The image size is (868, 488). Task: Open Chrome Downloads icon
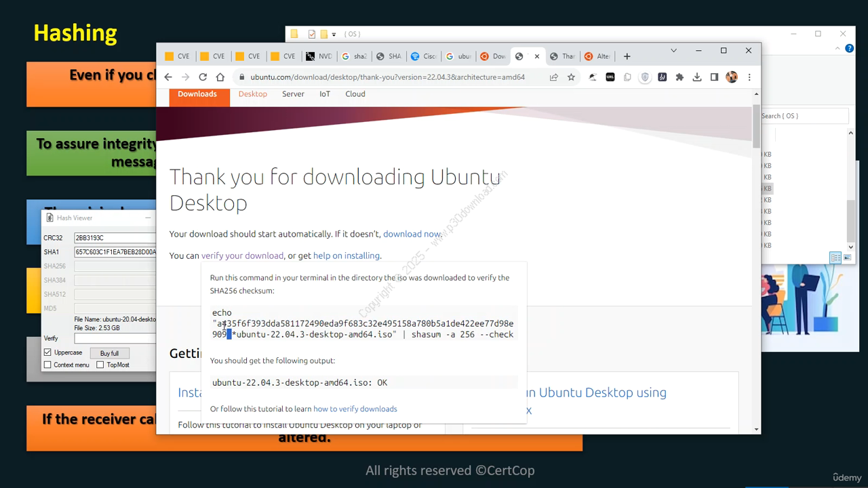(696, 77)
